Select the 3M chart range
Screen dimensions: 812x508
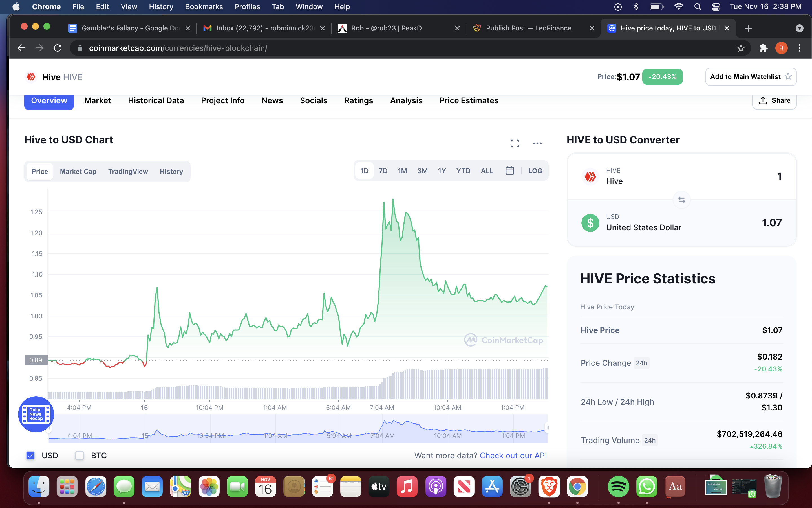pos(422,171)
